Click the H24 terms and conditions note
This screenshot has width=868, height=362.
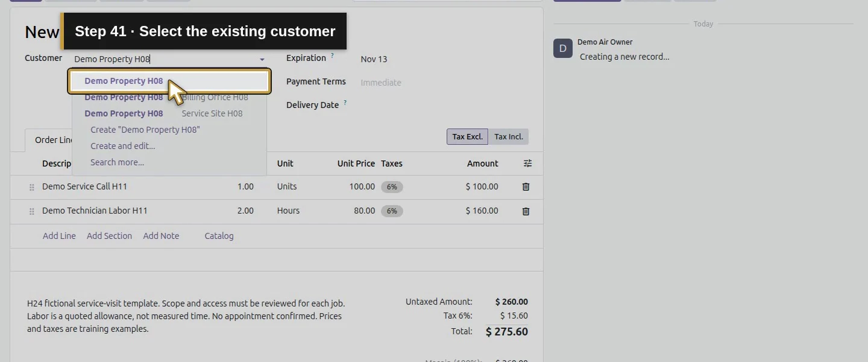coord(186,316)
